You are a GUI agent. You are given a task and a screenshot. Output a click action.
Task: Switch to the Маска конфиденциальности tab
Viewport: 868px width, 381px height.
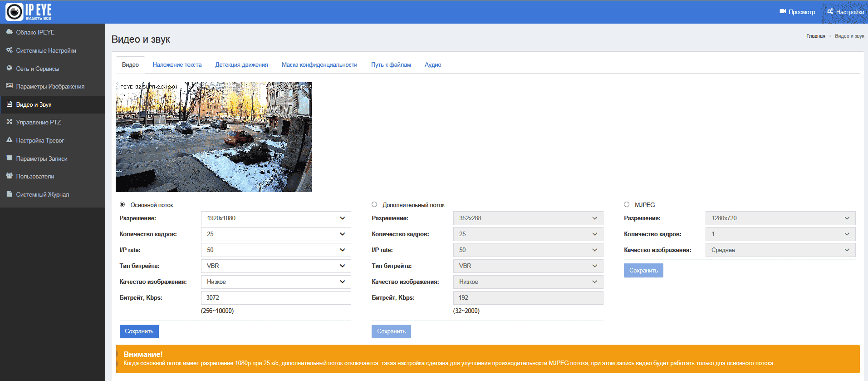(319, 65)
